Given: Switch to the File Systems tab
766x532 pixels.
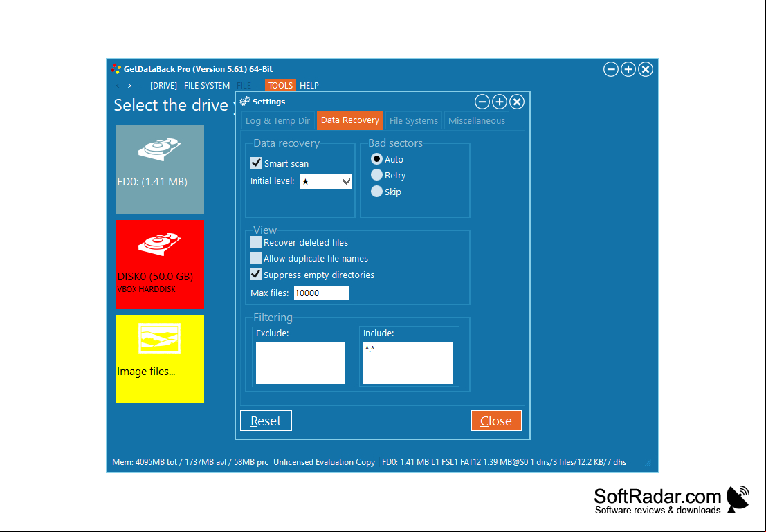Looking at the screenshot, I should (413, 120).
